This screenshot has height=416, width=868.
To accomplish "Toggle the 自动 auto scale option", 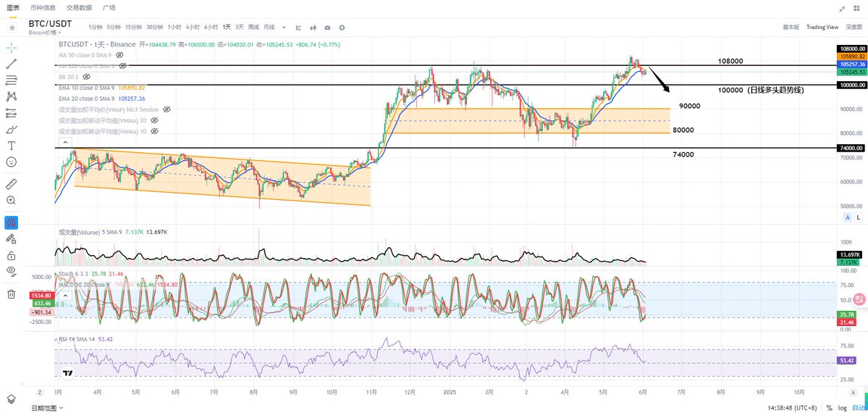I will (859, 408).
